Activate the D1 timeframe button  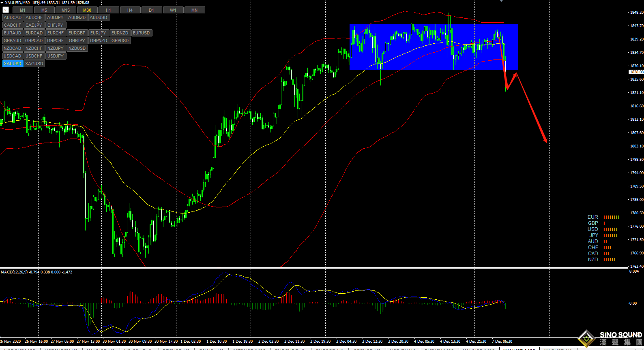point(151,10)
